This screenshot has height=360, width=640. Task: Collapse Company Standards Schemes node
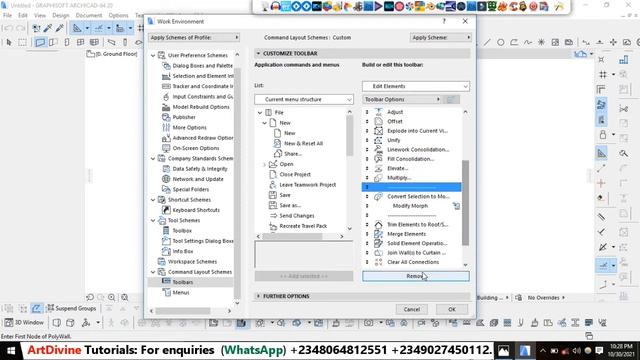pyautogui.click(x=153, y=158)
